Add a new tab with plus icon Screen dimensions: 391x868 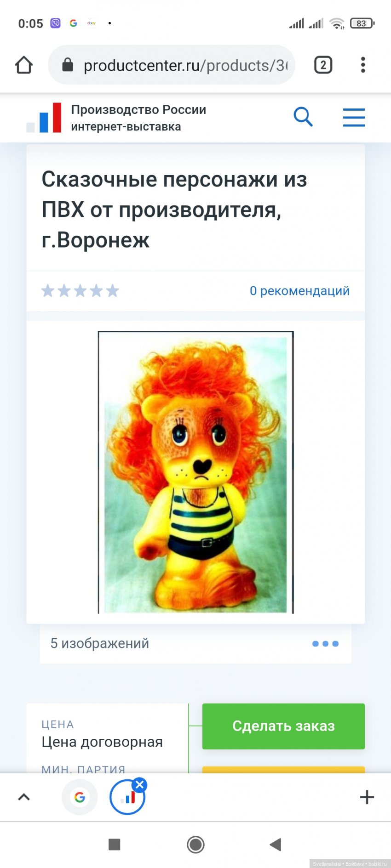(367, 797)
